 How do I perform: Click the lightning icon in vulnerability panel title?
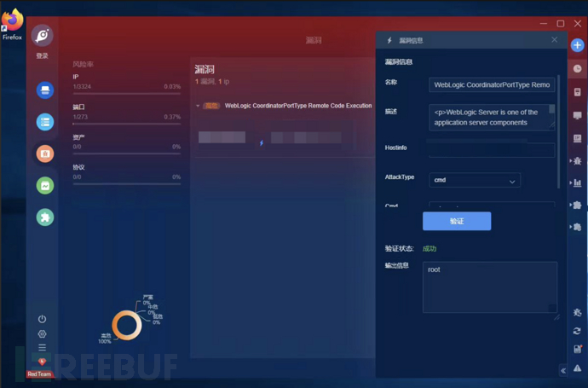coord(389,40)
